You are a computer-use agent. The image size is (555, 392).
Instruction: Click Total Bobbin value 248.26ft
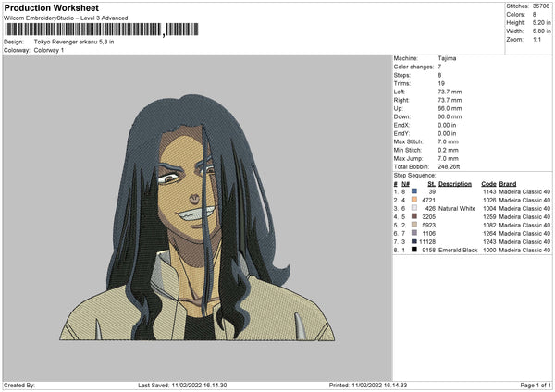449,166
